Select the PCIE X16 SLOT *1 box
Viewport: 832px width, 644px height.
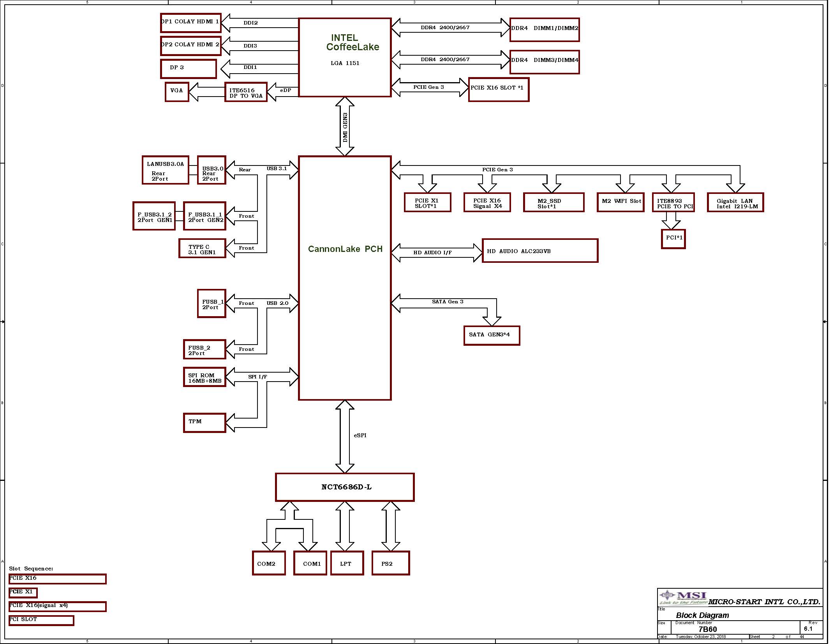(x=498, y=90)
